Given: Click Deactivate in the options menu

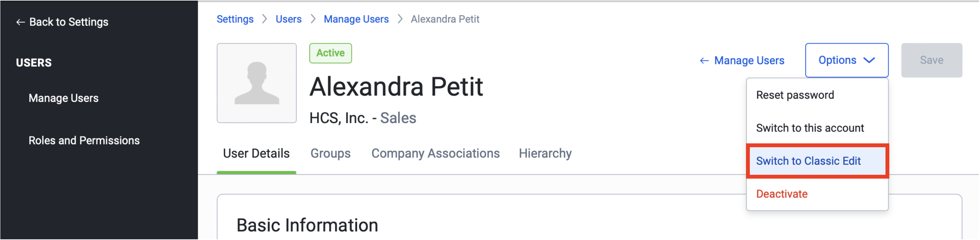Looking at the screenshot, I should pyautogui.click(x=782, y=194).
